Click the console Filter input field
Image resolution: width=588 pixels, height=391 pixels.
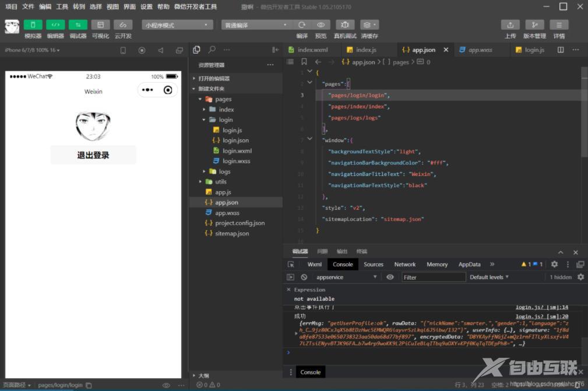pyautogui.click(x=434, y=277)
